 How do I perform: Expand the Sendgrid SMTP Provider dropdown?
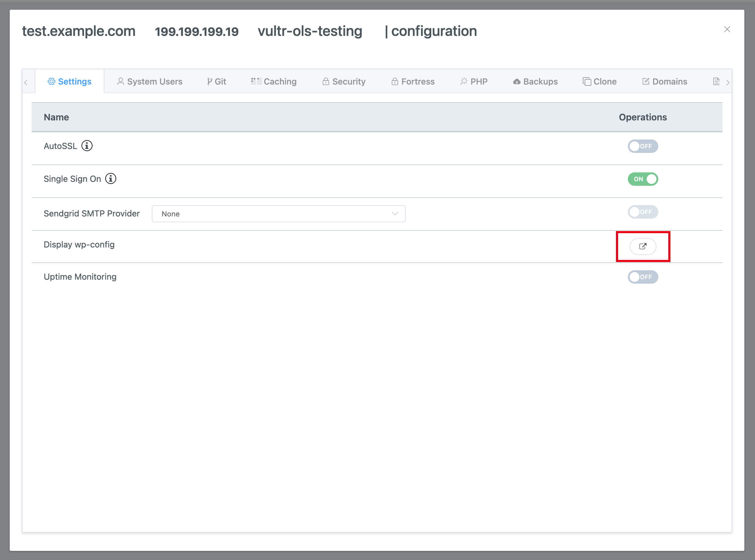coord(278,214)
